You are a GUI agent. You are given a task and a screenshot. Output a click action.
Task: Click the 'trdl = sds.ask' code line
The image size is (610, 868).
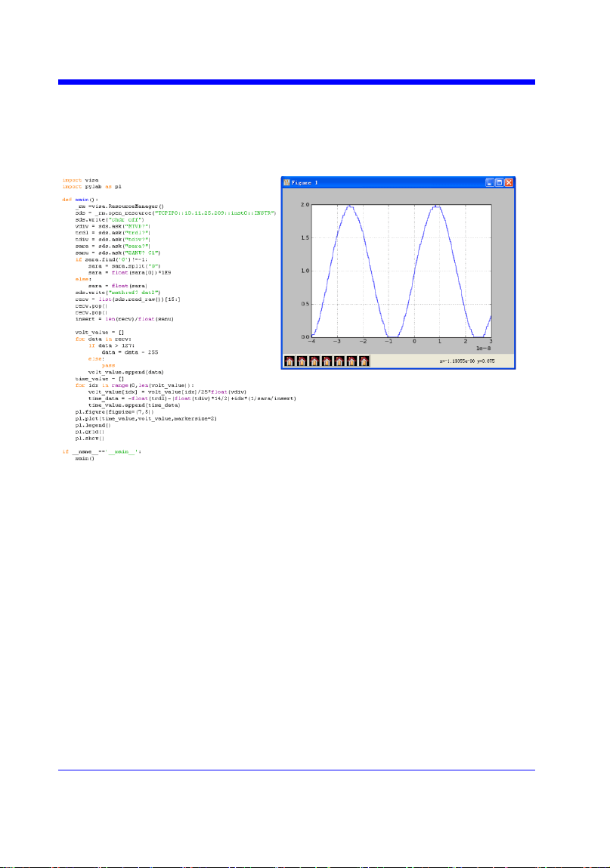pos(113,233)
